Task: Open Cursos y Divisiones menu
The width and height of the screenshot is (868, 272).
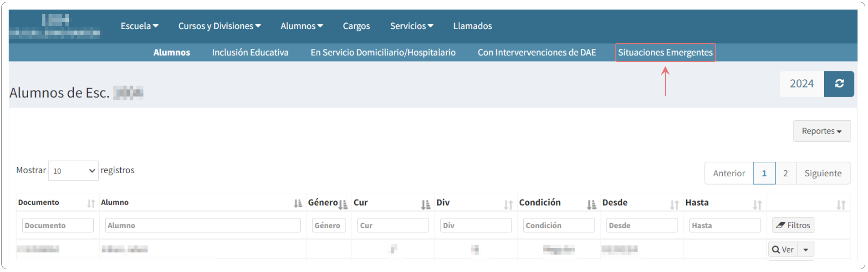Action: [x=219, y=26]
